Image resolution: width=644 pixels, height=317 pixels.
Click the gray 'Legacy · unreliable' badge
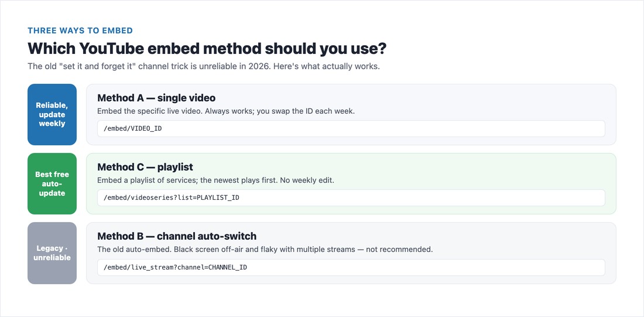(x=52, y=253)
